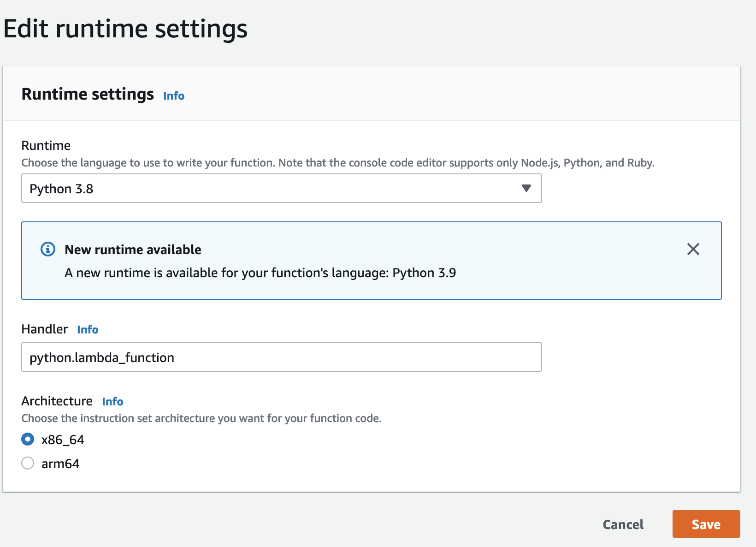
Task: Select the arm64 architecture radio button
Action: coord(28,463)
